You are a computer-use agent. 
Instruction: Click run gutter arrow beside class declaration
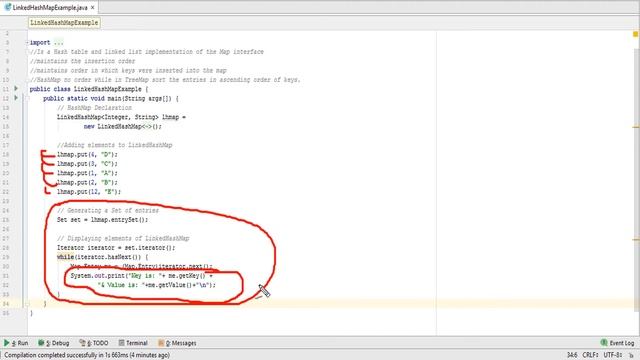(x=16, y=89)
